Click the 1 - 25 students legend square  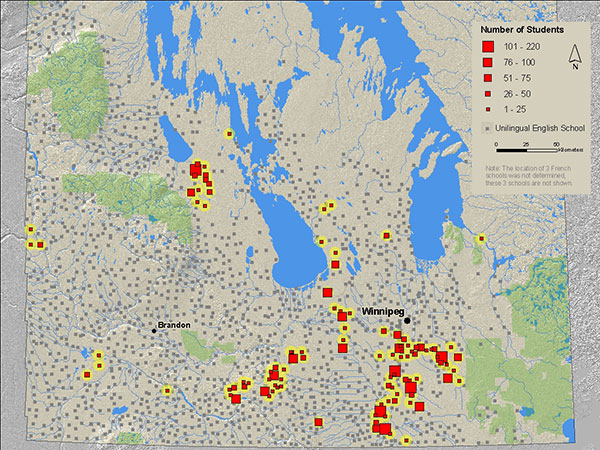488,108
